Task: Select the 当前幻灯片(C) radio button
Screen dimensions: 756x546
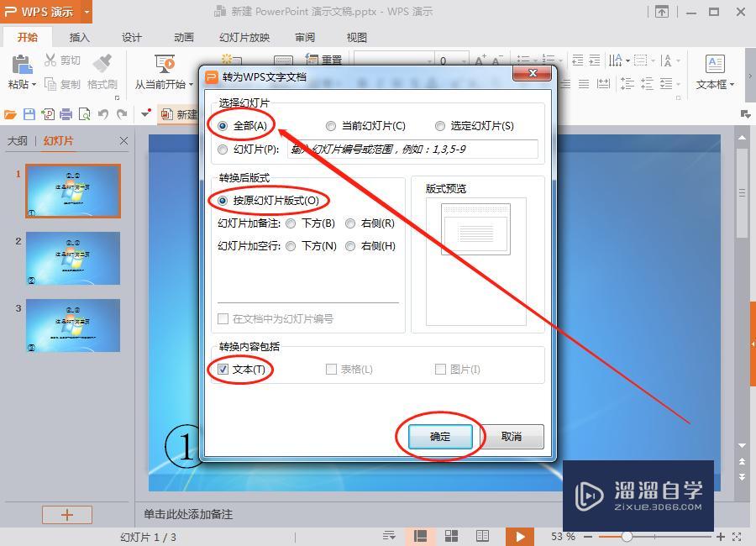Action: click(x=331, y=126)
